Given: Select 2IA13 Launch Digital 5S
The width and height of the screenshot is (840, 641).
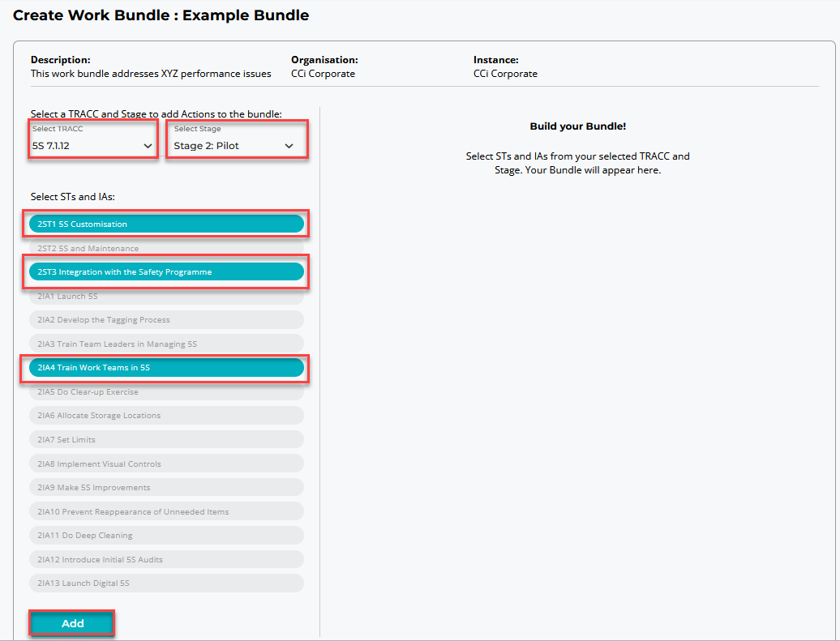Looking at the screenshot, I should click(166, 583).
